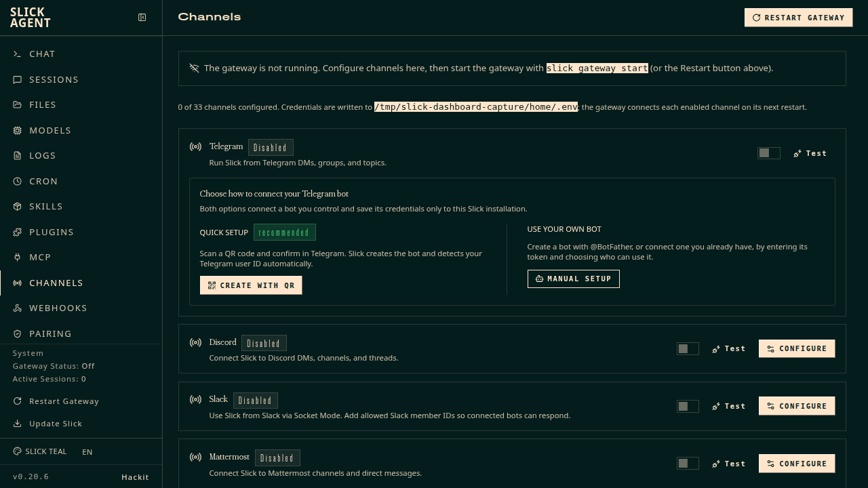
Task: Configure the Discord channel
Action: 797,348
